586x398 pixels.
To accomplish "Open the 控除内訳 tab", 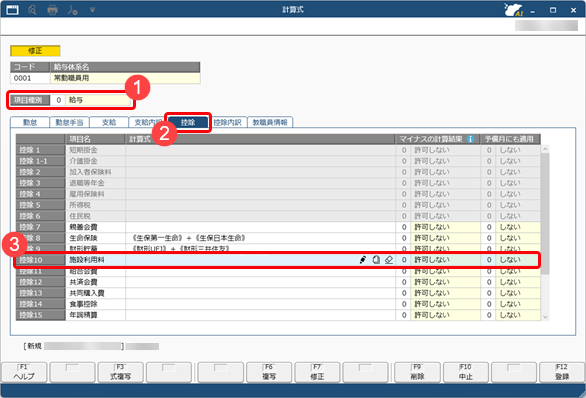I will point(228,122).
